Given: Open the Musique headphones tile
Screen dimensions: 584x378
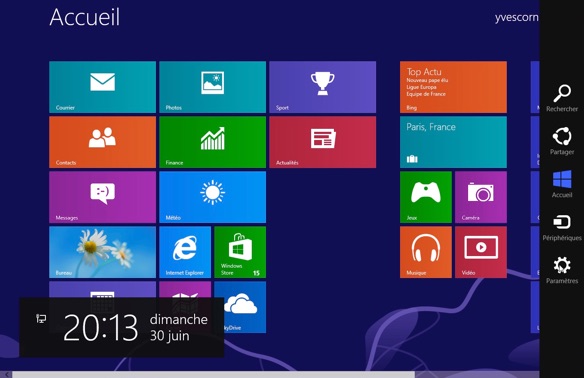Looking at the screenshot, I should (x=426, y=252).
